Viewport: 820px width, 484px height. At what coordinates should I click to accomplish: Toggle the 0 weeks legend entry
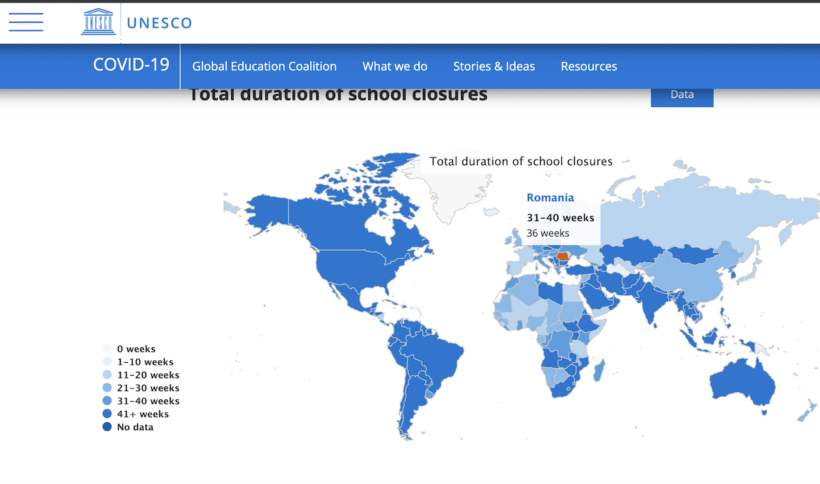tap(129, 349)
